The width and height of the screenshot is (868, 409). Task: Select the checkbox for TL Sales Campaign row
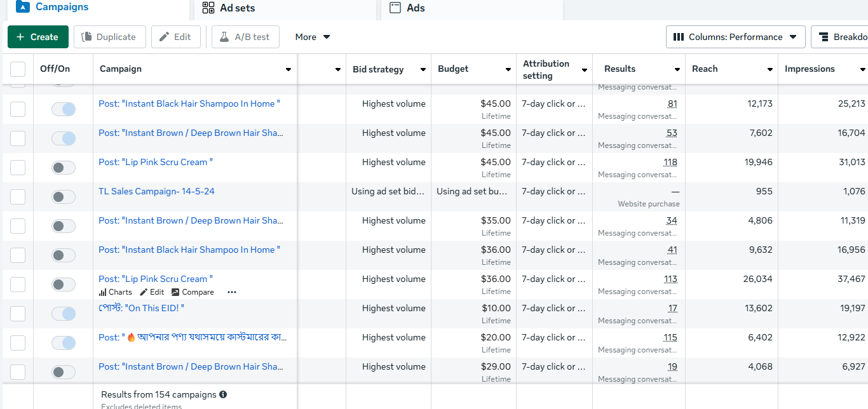[18, 197]
